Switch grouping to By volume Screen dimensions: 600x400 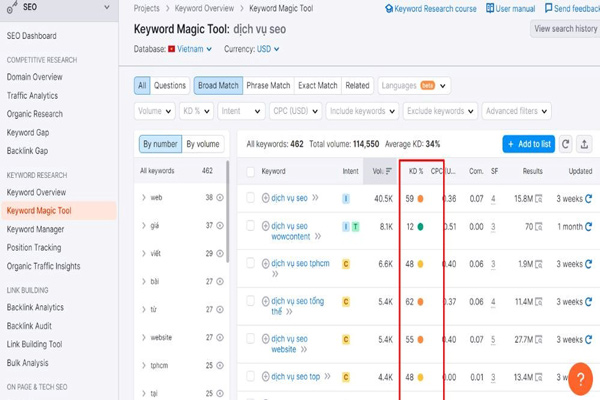click(x=203, y=144)
